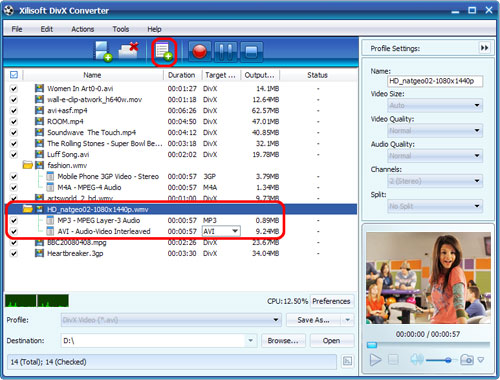
Task: Click the folder icon beside HD_natgeo02-1080x1440p.wmv
Action: tap(28, 209)
